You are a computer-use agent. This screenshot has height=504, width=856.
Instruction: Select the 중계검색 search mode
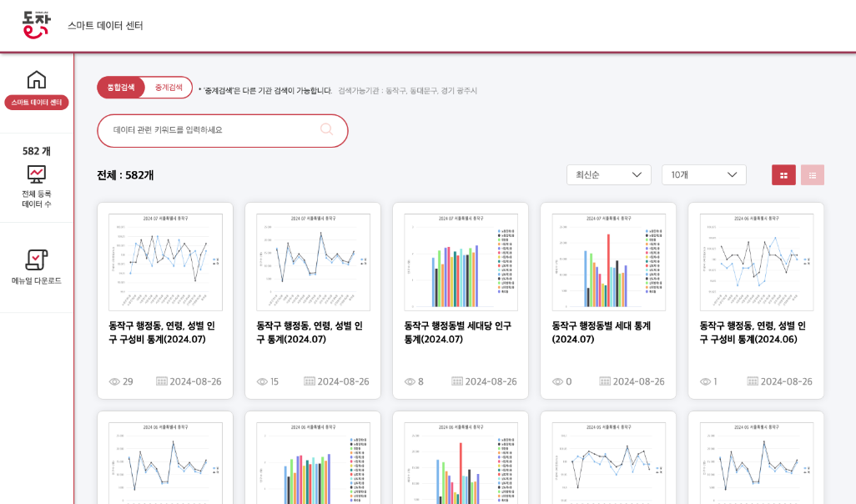[169, 88]
